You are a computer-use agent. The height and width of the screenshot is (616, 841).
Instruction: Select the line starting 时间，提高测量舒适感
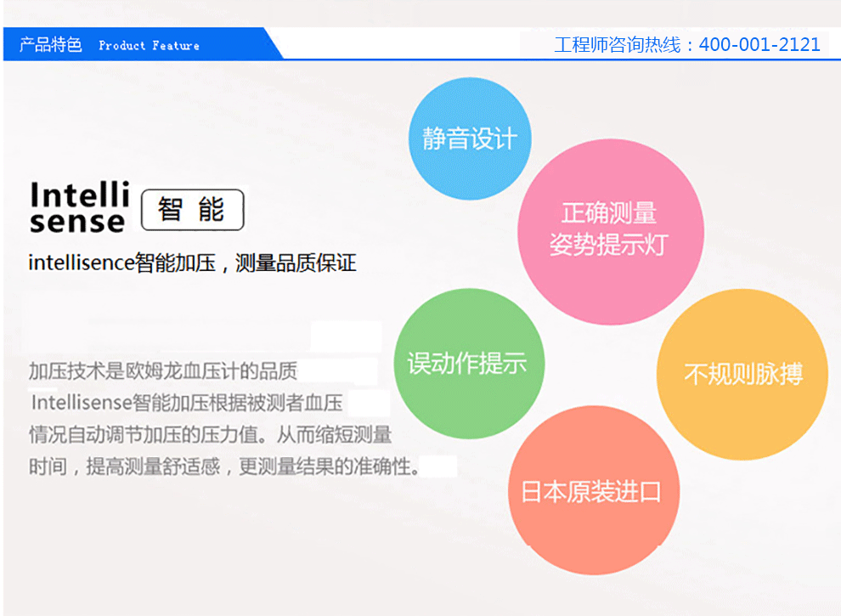[x=225, y=466]
